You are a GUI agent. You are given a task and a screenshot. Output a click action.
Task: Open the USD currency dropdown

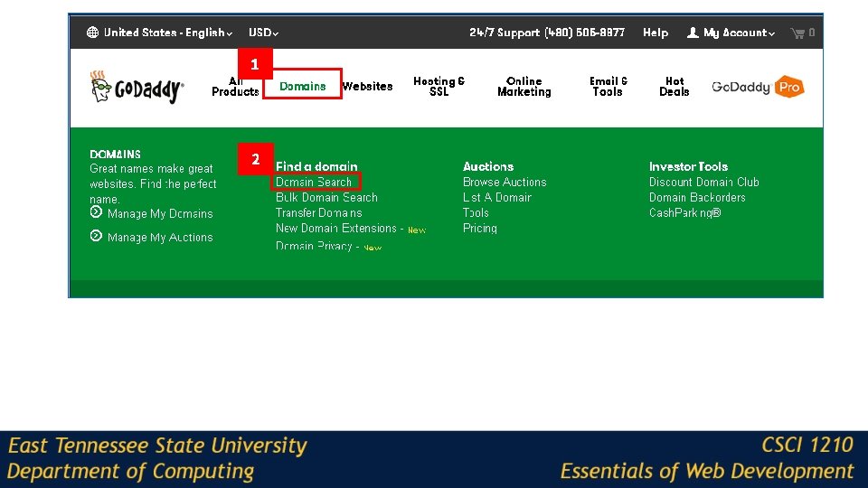point(263,33)
